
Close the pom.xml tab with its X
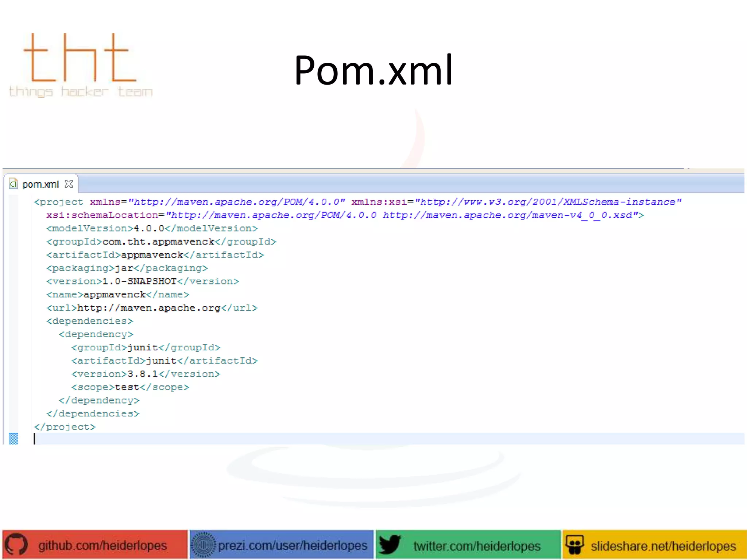[x=69, y=184]
